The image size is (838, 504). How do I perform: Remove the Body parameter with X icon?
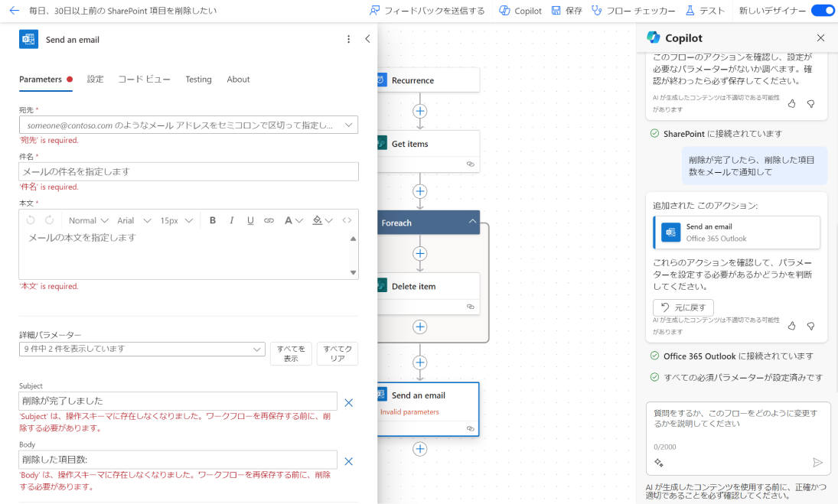pyautogui.click(x=348, y=461)
